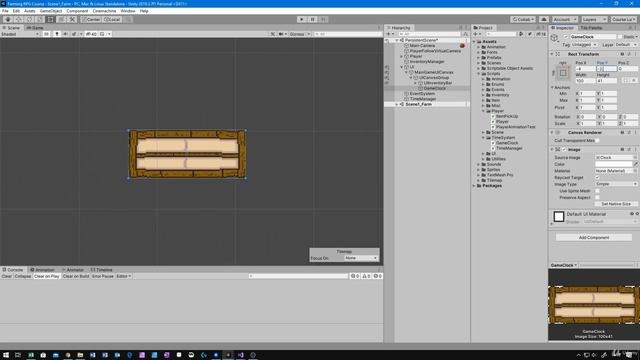The height and width of the screenshot is (360, 640).
Task: Open the Component menu
Action: tap(77, 11)
